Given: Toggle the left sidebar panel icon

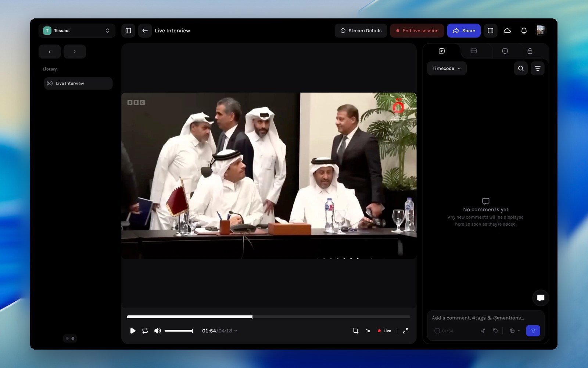Looking at the screenshot, I should click(128, 31).
